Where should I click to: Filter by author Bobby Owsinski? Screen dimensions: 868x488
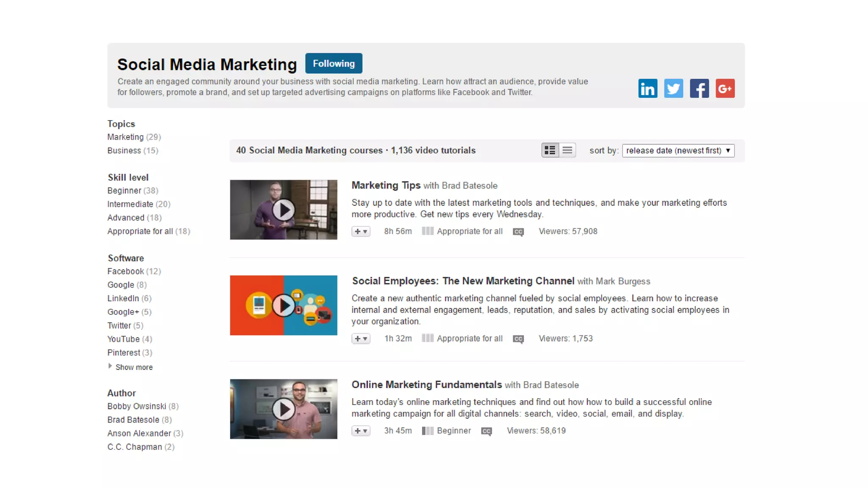point(136,406)
